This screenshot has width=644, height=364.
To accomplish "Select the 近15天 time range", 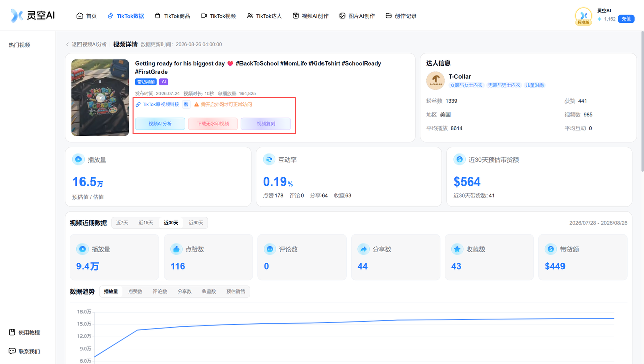I will point(146,223).
